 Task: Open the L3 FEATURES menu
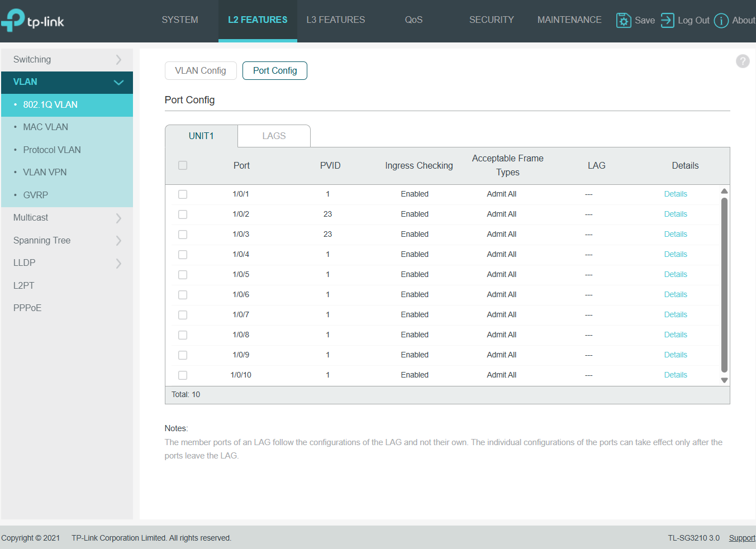(335, 20)
